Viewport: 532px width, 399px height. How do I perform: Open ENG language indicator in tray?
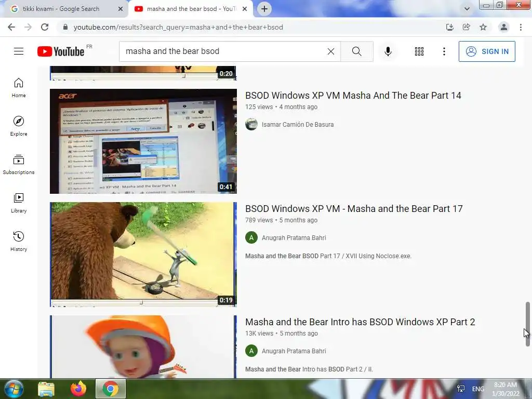point(478,389)
